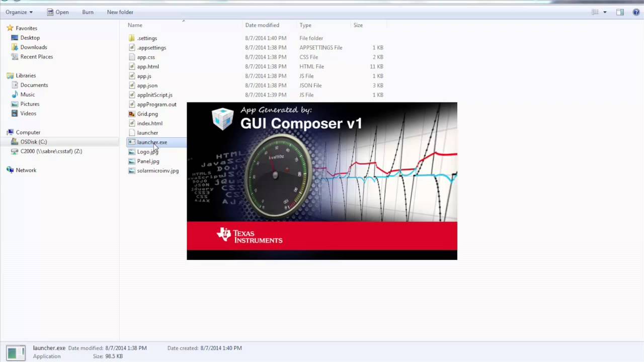The height and width of the screenshot is (362, 644).
Task: Select the solarmicroinv.jpg image icon
Action: [x=132, y=171]
